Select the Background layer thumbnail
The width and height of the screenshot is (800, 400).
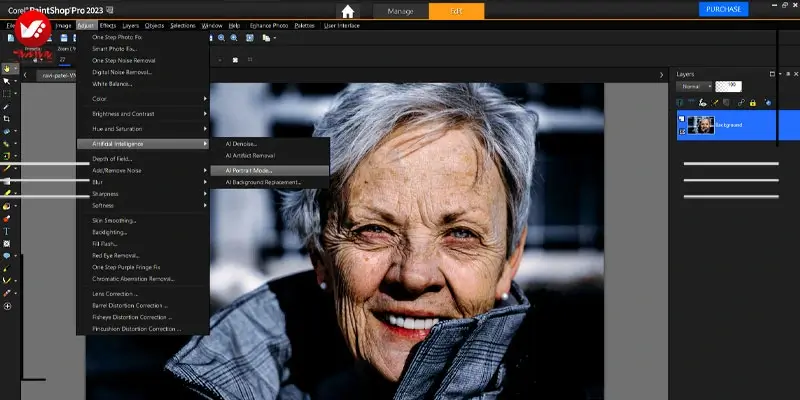point(701,125)
